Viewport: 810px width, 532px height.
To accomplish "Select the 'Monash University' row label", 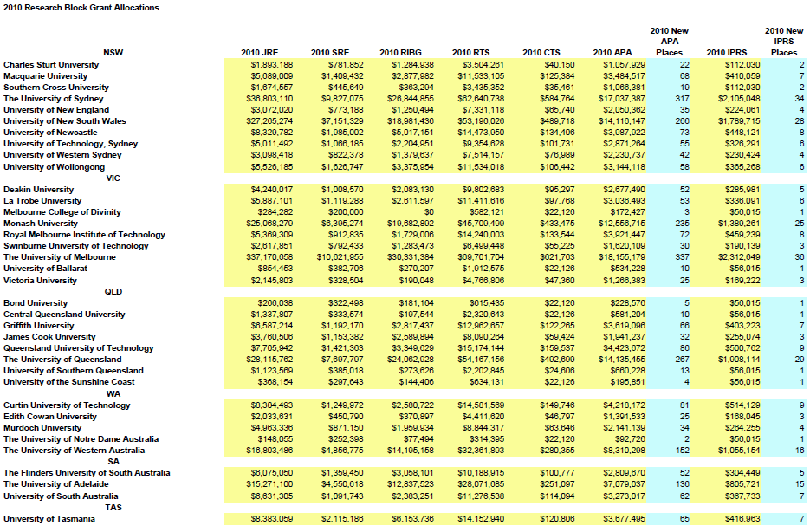I will click(41, 224).
